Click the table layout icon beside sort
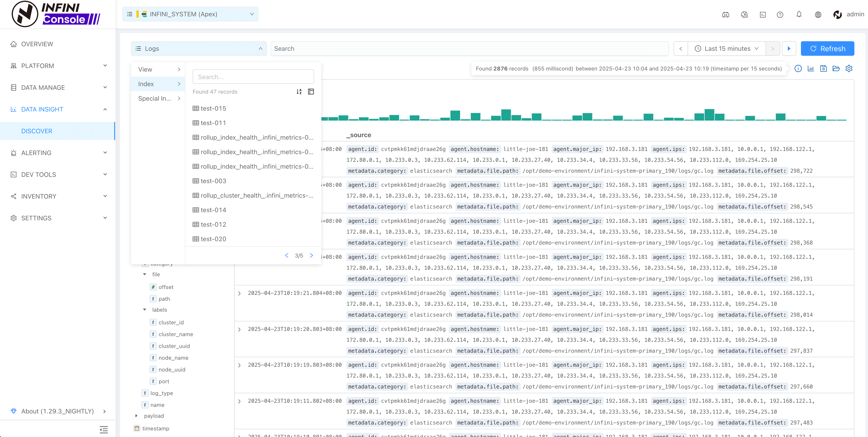Screen dimensions: 868x437 [311, 92]
